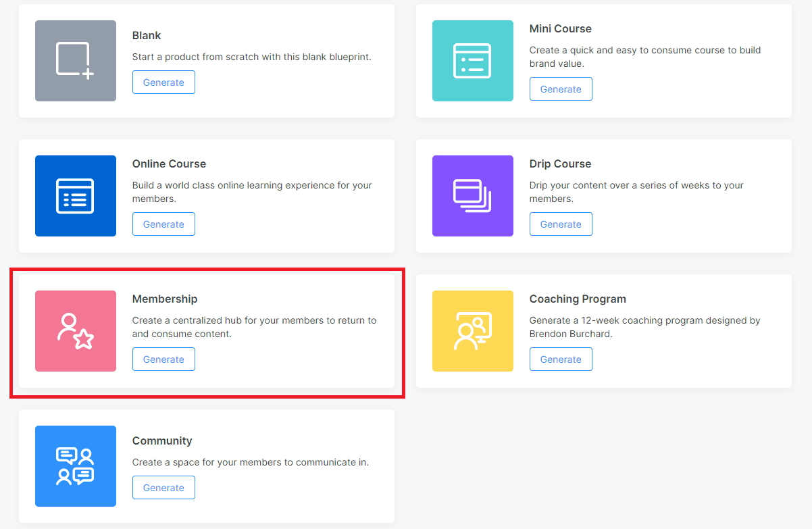The width and height of the screenshot is (812, 529).
Task: Click the blue Online Course icon
Action: (x=76, y=196)
